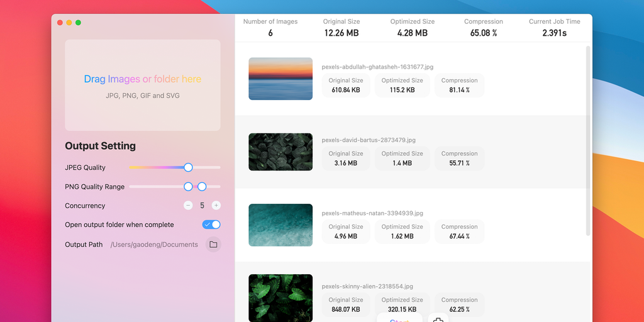Select the dark leaves thumbnail of pexels-david-bartus
Viewport: 644px width, 322px height.
pos(280,152)
